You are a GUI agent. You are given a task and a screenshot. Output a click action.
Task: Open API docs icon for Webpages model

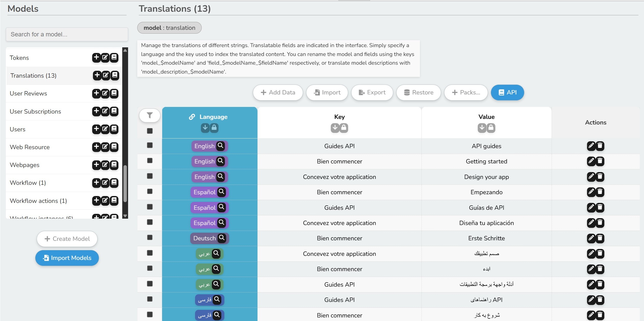click(x=114, y=165)
